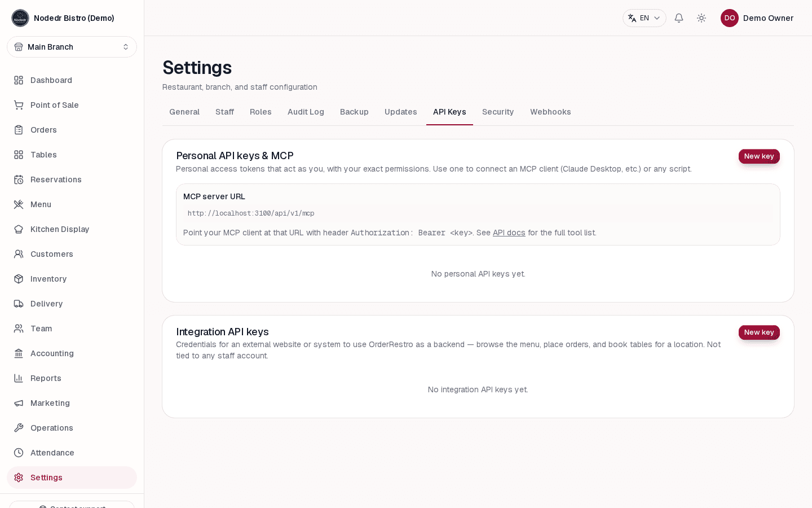Open the Attendance clock icon
This screenshot has width=812, height=508.
pyautogui.click(x=19, y=453)
